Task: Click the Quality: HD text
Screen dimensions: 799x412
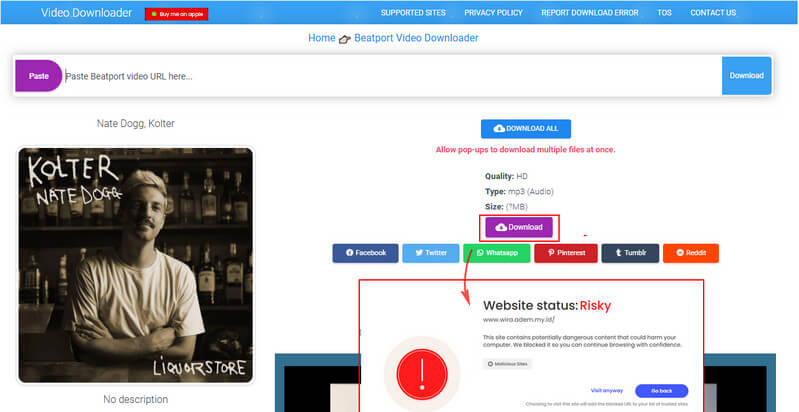Action: (506, 176)
